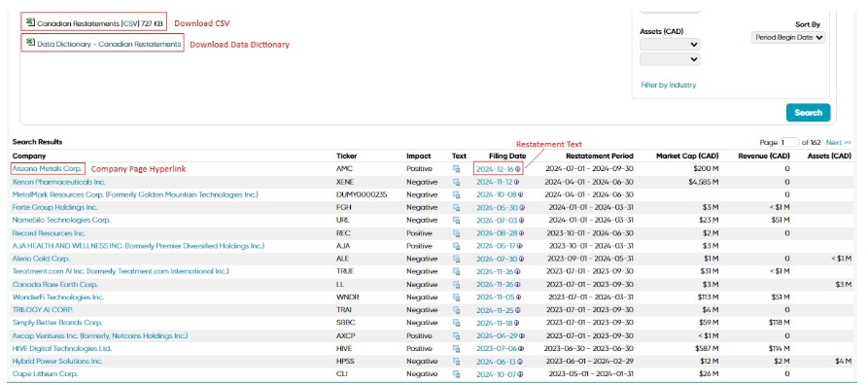Open Forte Group Holdings Inc. link

(x=54, y=207)
